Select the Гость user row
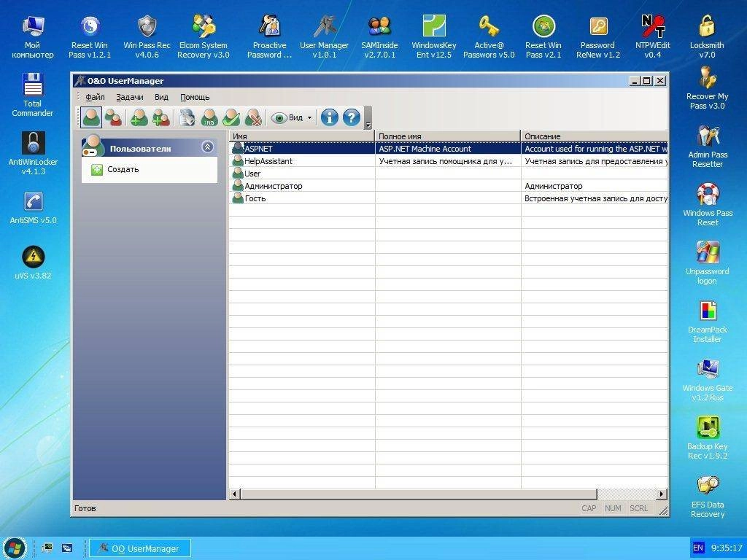 (449, 198)
